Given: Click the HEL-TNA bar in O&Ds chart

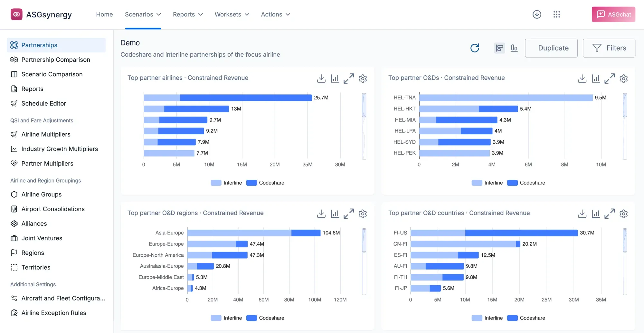Looking at the screenshot, I should [506, 98].
